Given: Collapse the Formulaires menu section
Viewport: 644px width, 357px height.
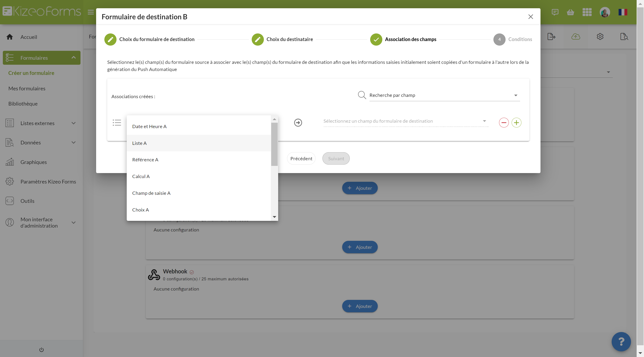Looking at the screenshot, I should pos(74,58).
